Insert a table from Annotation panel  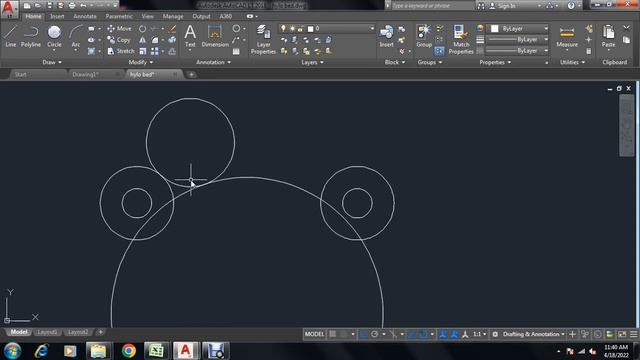click(236, 51)
